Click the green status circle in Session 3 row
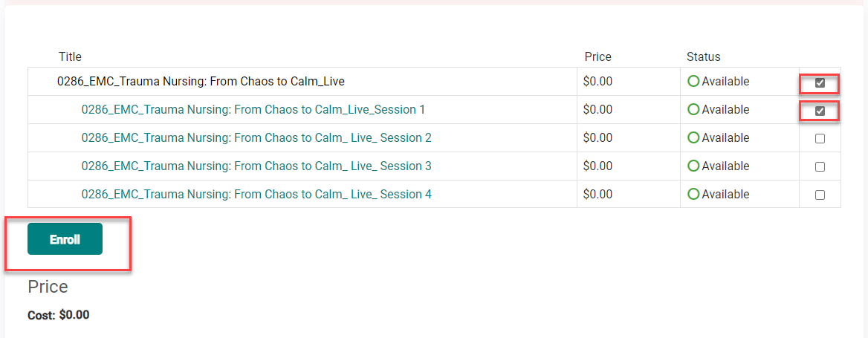Viewport: 868px width, 338px height. pyautogui.click(x=693, y=166)
